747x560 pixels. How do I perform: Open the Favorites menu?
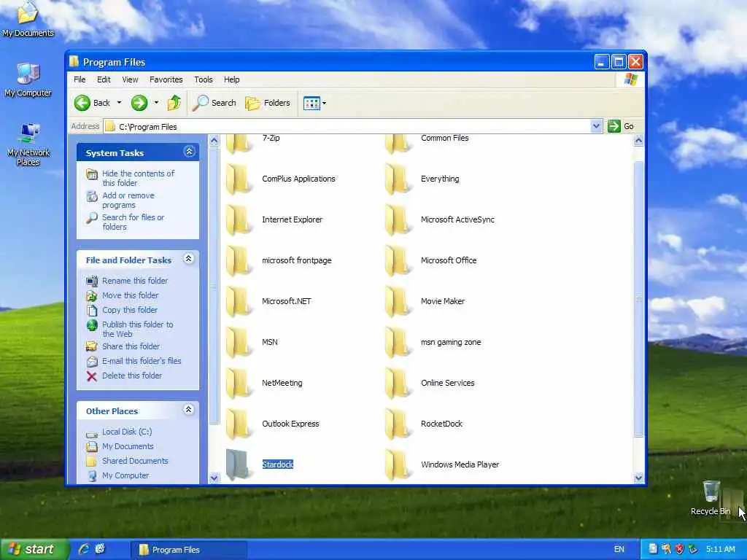166,79
